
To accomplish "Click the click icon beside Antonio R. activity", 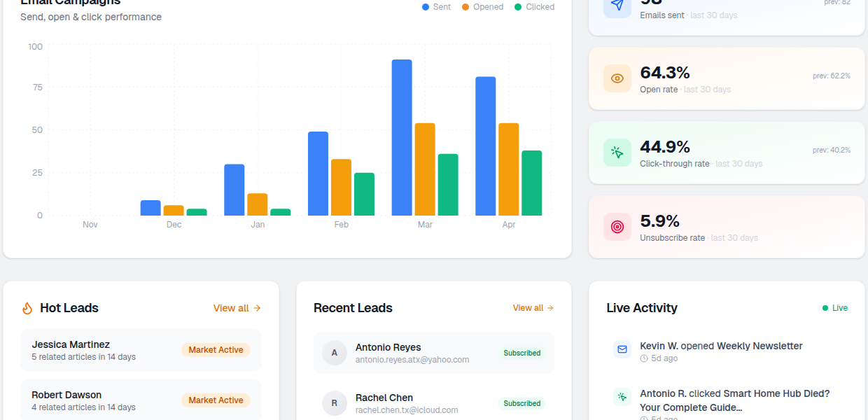I will pos(622,397).
